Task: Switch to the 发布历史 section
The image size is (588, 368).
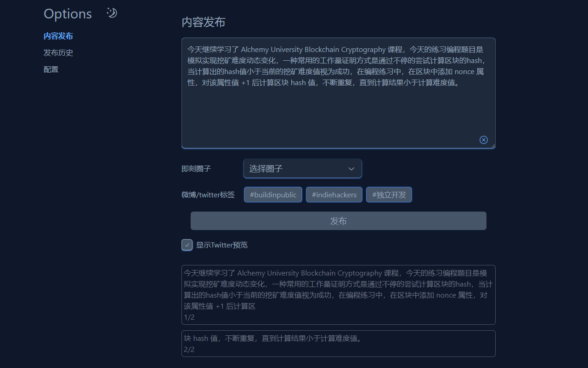Action: 58,52
